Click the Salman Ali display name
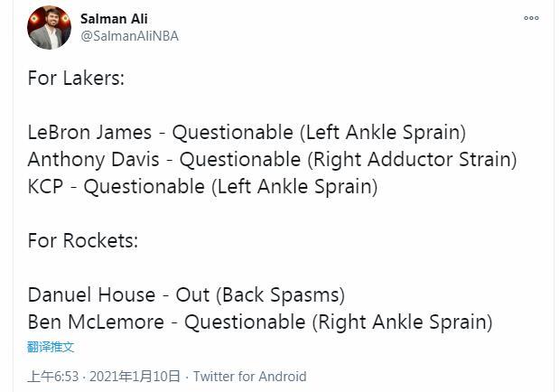 click(114, 19)
